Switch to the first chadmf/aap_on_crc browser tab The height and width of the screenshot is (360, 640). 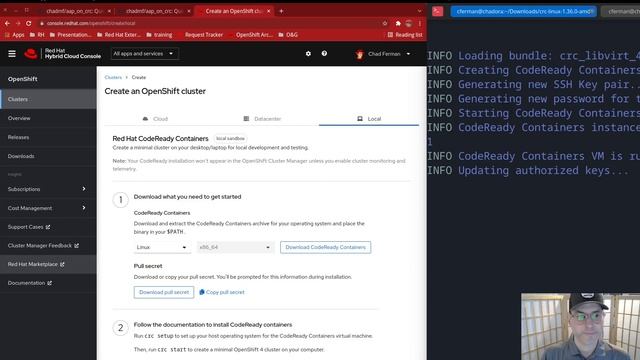click(x=75, y=11)
